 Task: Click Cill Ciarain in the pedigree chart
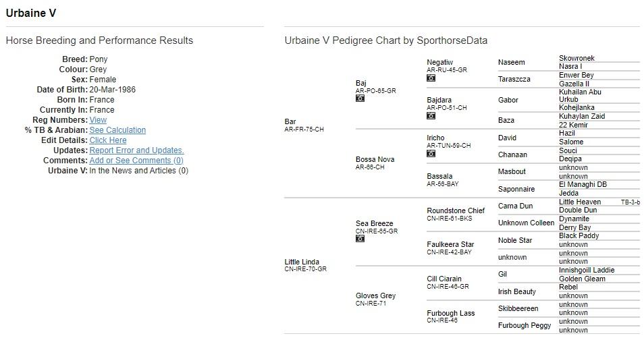pos(444,279)
